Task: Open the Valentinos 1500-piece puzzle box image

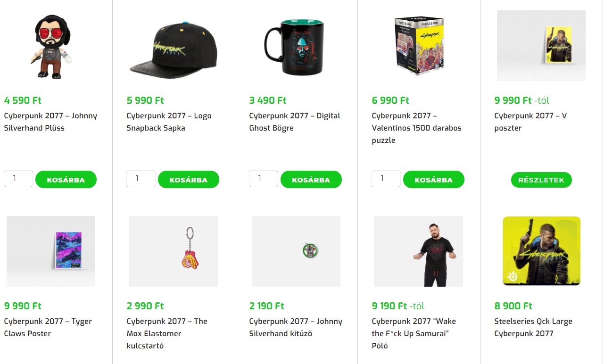Action: 419,46
